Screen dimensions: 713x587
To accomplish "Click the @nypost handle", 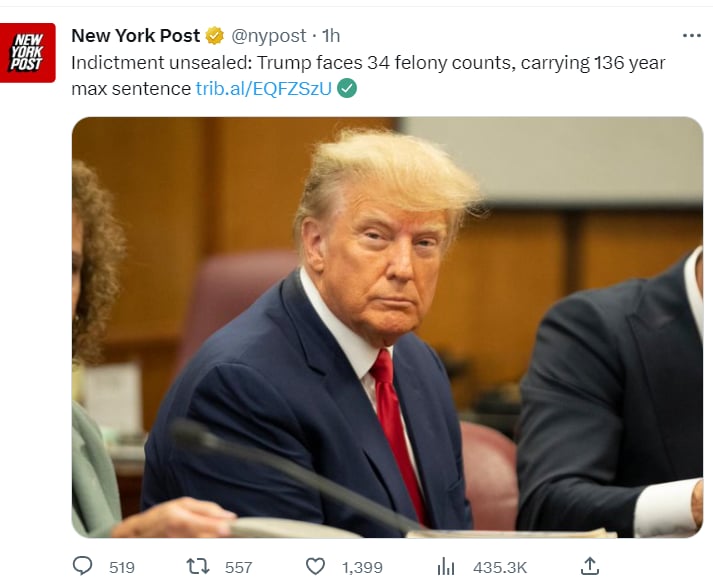I will click(x=269, y=36).
